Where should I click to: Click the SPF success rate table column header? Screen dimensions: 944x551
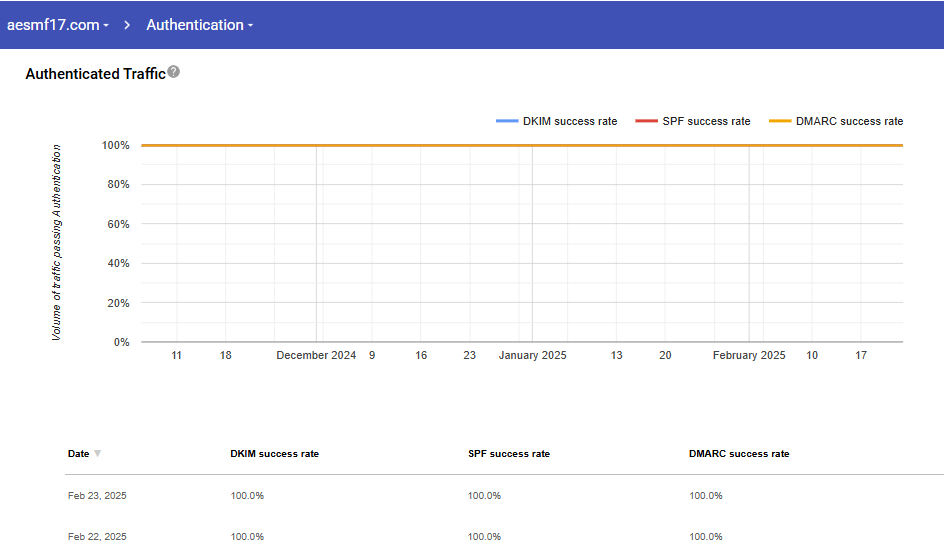point(508,454)
